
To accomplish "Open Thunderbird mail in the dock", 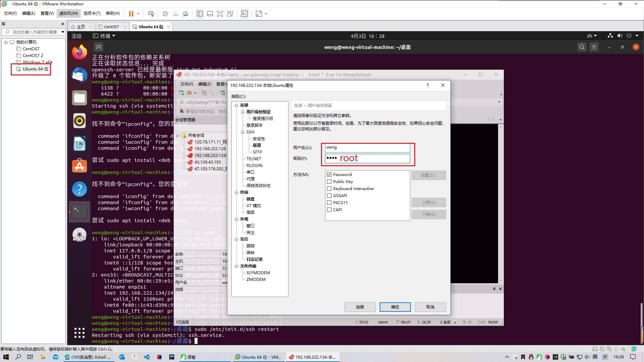I will tap(79, 75).
